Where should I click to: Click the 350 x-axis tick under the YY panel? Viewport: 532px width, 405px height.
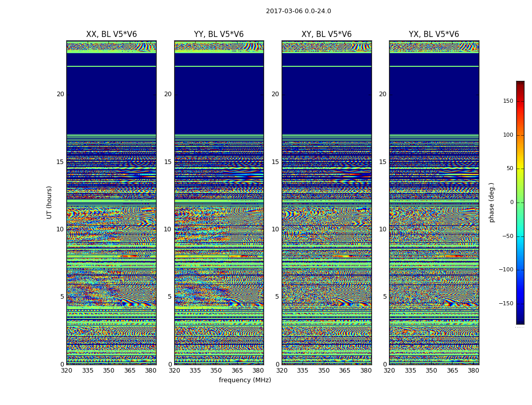(x=216, y=371)
